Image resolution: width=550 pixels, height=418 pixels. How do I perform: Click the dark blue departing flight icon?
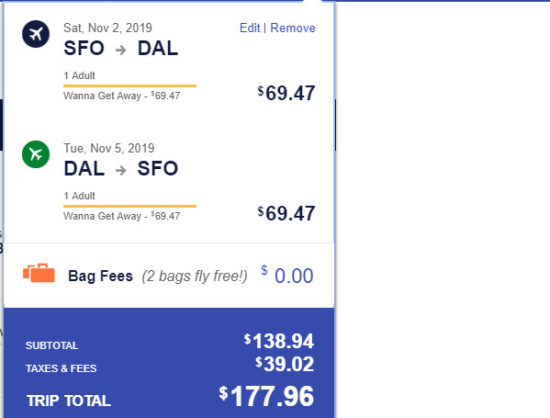[x=36, y=34]
